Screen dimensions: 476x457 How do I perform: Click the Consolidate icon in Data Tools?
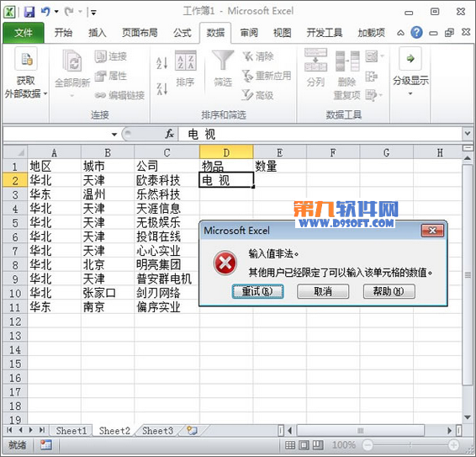(x=371, y=76)
